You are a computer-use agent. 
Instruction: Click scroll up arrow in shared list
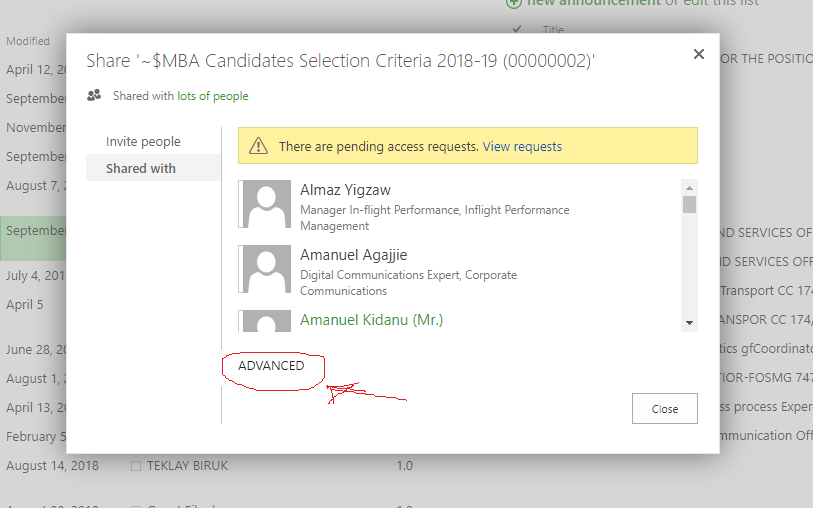[x=689, y=188]
